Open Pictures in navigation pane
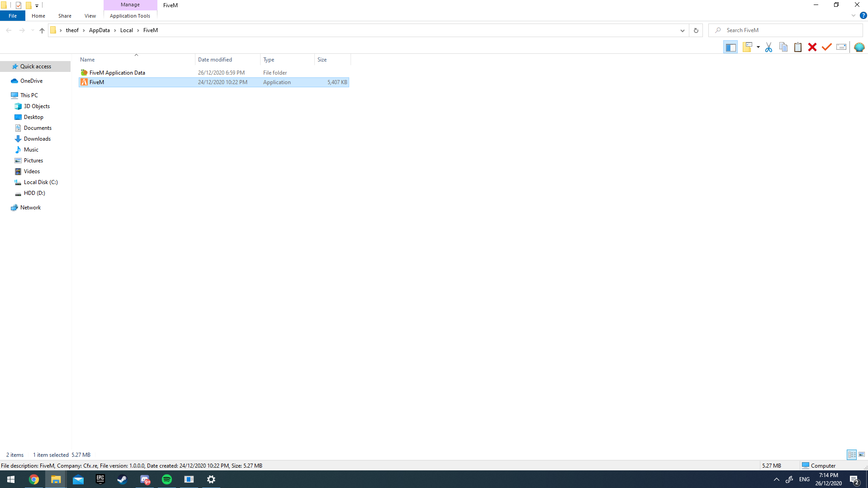868x488 pixels. point(33,161)
